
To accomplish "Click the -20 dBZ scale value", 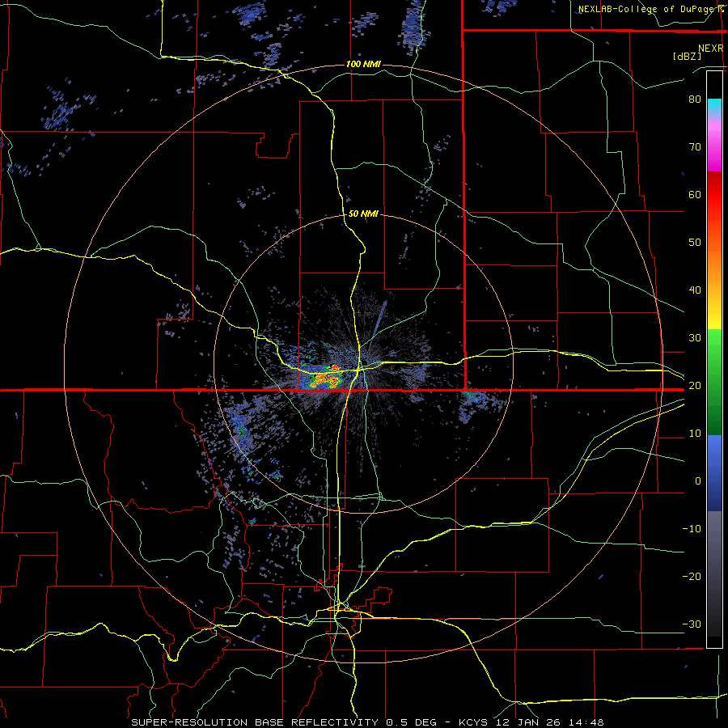I will click(692, 576).
